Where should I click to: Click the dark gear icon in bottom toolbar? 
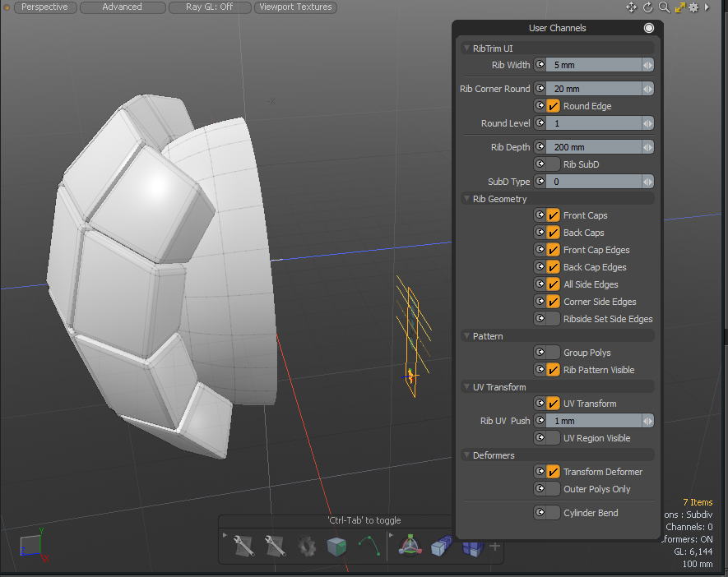[307, 546]
